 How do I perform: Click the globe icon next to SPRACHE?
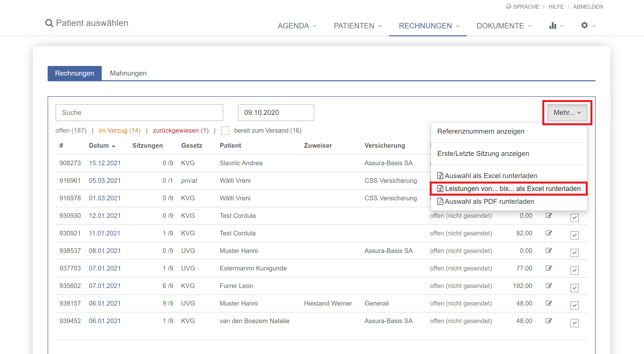[x=508, y=6]
